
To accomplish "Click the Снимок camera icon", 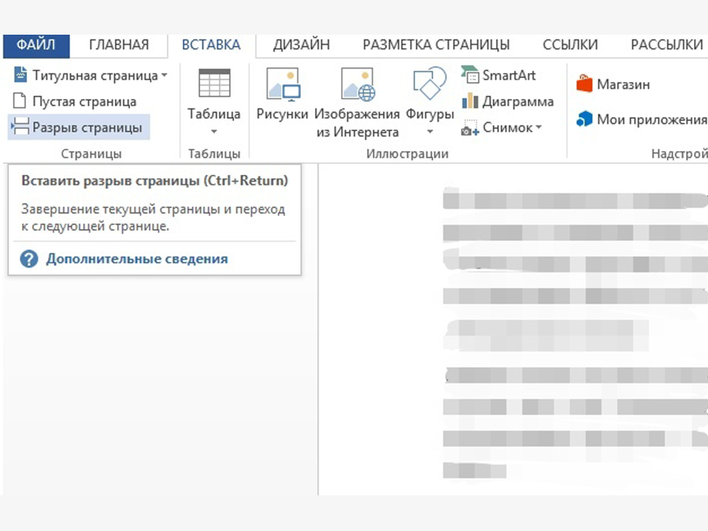I will click(470, 128).
